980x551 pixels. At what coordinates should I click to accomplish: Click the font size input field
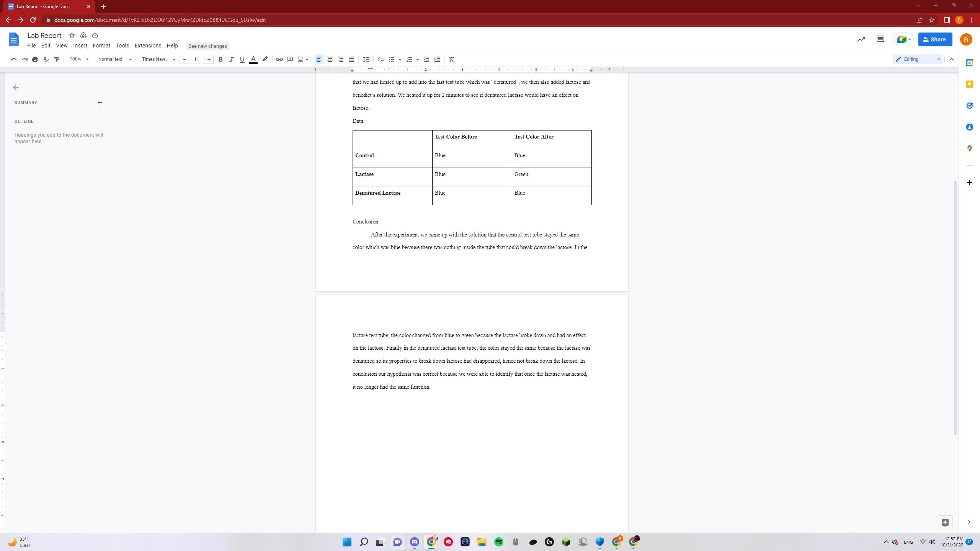click(196, 59)
